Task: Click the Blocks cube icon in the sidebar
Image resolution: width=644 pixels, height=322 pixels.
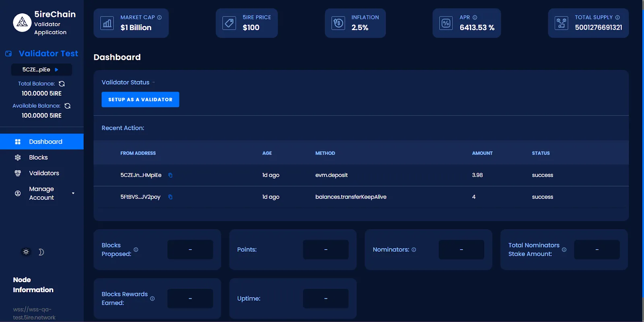Action: tap(18, 158)
